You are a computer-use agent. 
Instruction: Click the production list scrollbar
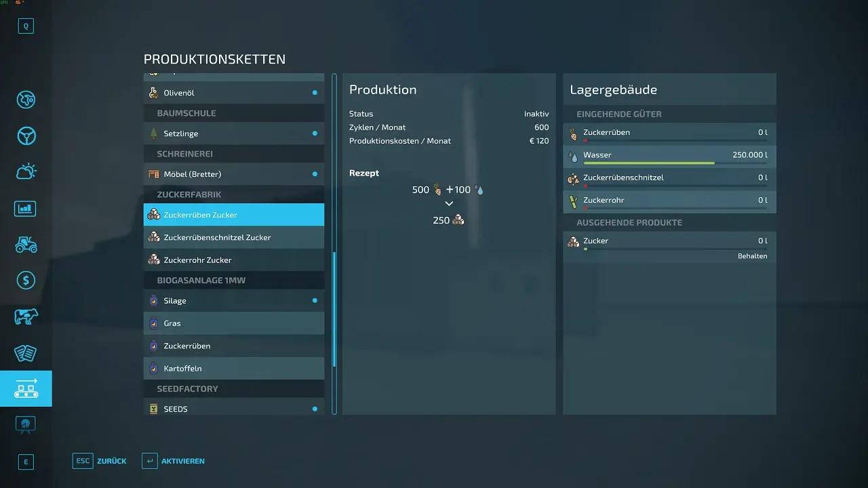[x=334, y=308]
